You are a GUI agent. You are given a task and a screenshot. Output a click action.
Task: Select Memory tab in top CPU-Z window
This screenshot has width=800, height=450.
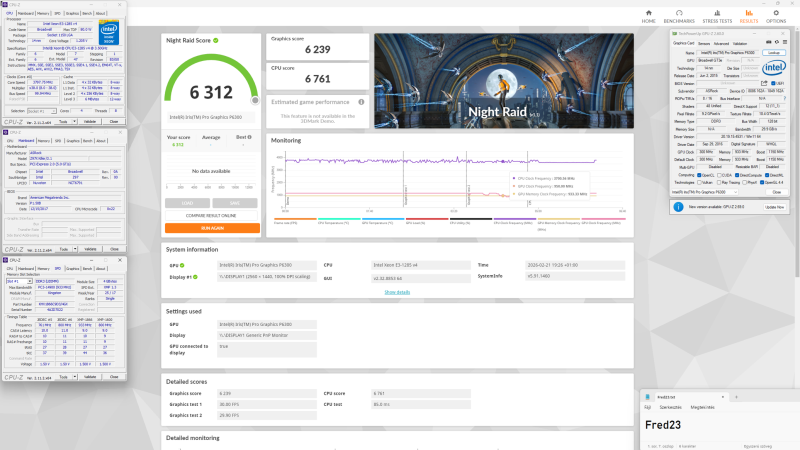pyautogui.click(x=43, y=13)
